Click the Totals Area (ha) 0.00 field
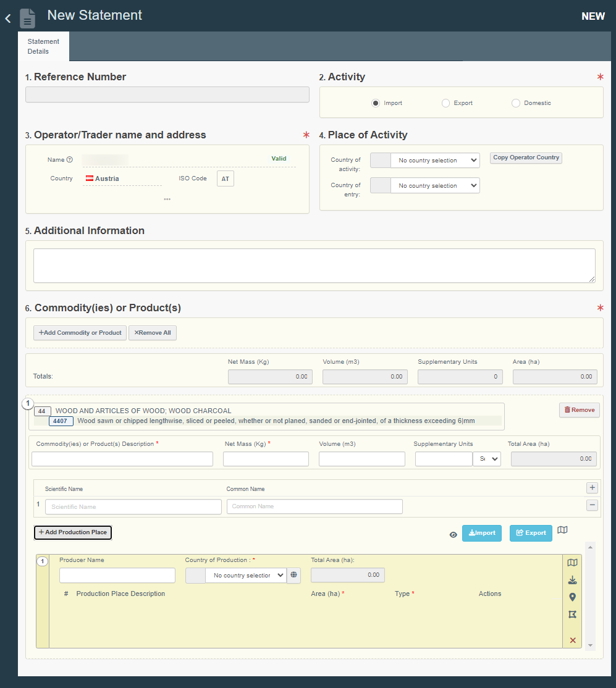The height and width of the screenshot is (688, 616). click(x=555, y=377)
